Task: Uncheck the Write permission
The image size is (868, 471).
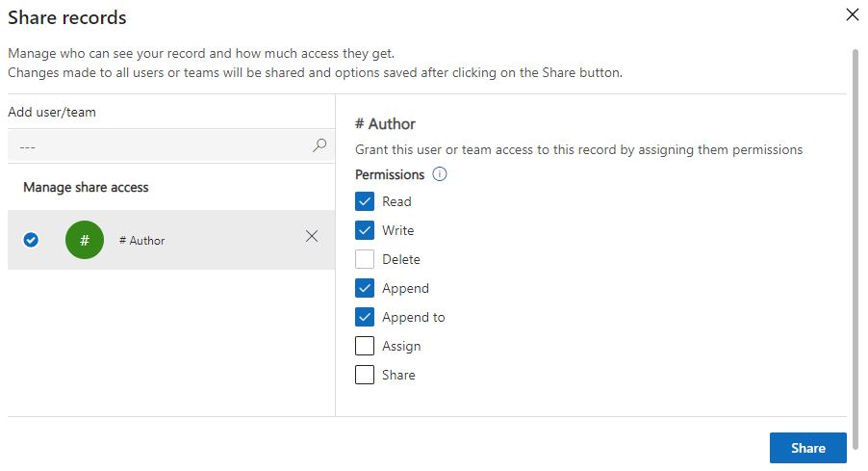Action: (365, 230)
